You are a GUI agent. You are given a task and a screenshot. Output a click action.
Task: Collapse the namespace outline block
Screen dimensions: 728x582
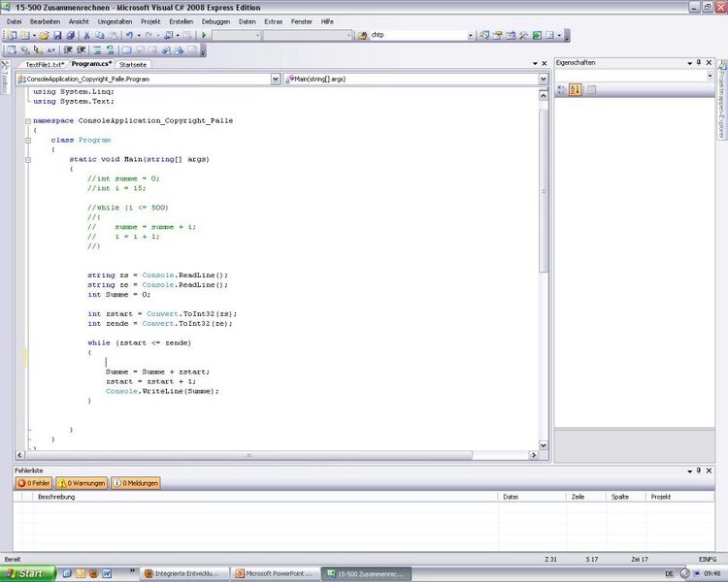[28, 121]
